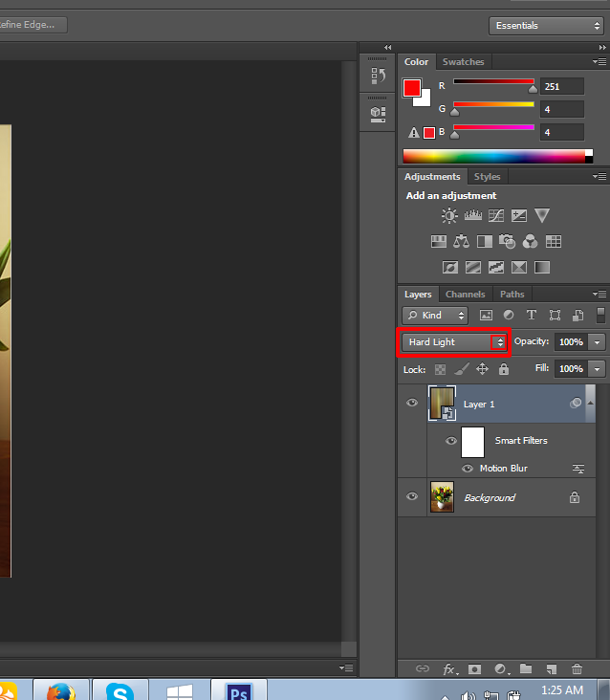Hide Layer 1 visibility eye
610x700 pixels.
coord(412,403)
